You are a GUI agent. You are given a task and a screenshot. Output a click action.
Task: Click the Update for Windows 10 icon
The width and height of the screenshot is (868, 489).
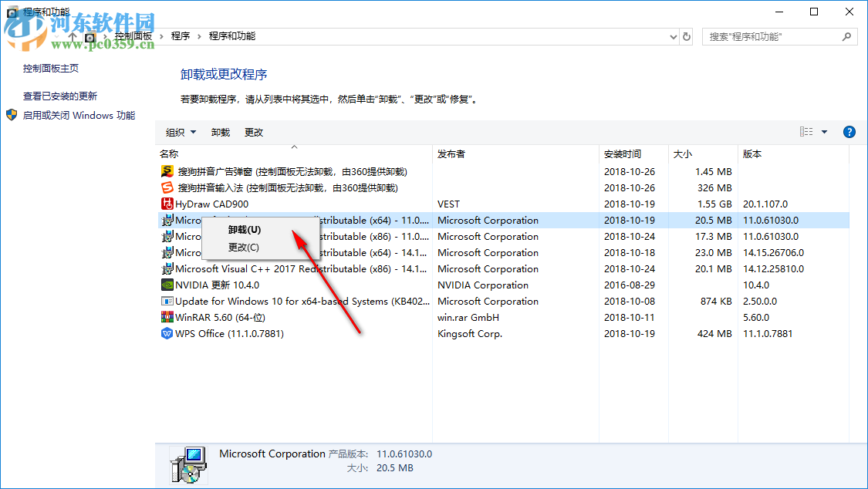tap(169, 301)
